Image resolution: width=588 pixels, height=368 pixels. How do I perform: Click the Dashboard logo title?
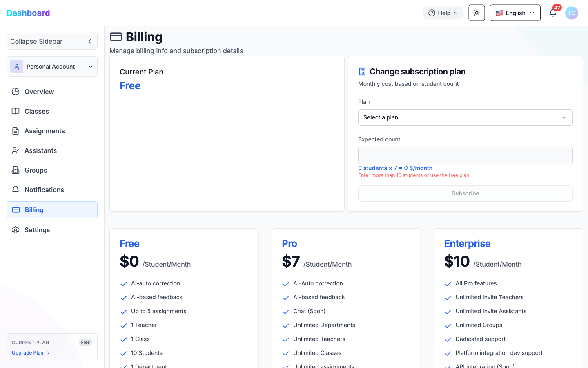28,13
